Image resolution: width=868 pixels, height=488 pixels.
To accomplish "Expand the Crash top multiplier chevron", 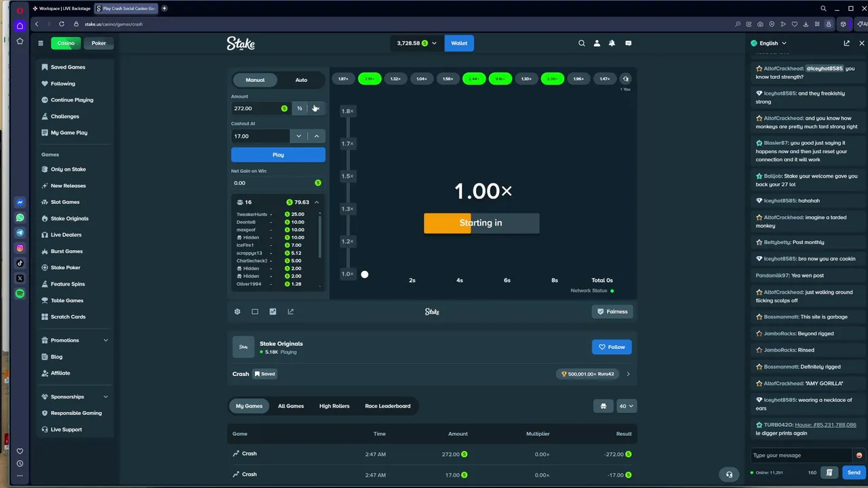I will pyautogui.click(x=628, y=374).
